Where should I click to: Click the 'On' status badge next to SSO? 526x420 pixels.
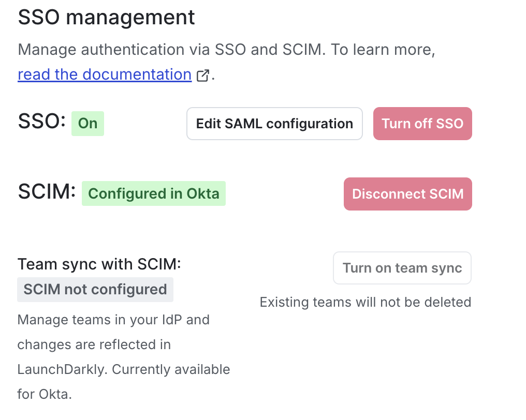[87, 123]
